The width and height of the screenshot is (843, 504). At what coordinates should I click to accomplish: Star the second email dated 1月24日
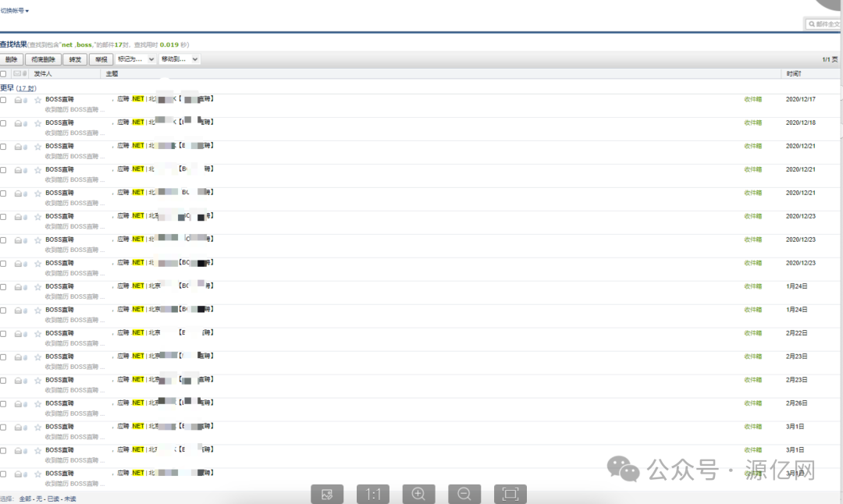37,311
